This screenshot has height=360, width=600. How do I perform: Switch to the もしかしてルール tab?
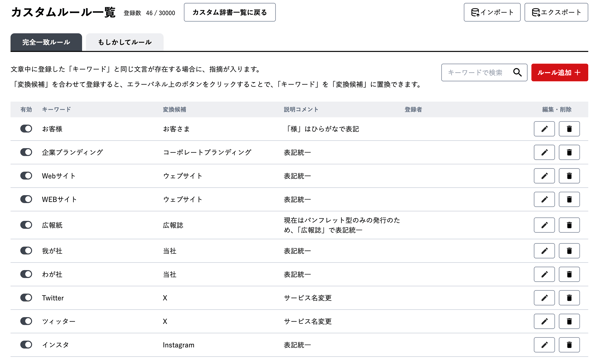(125, 42)
